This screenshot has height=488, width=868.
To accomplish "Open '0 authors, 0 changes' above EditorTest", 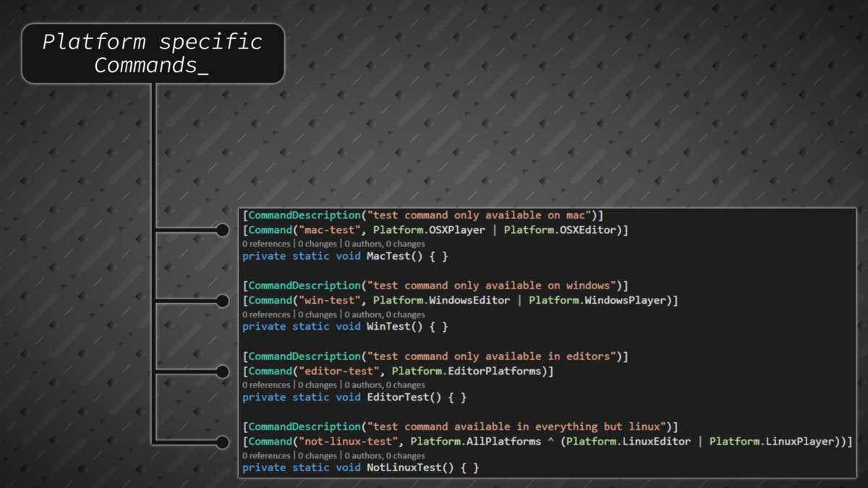I will [384, 385].
